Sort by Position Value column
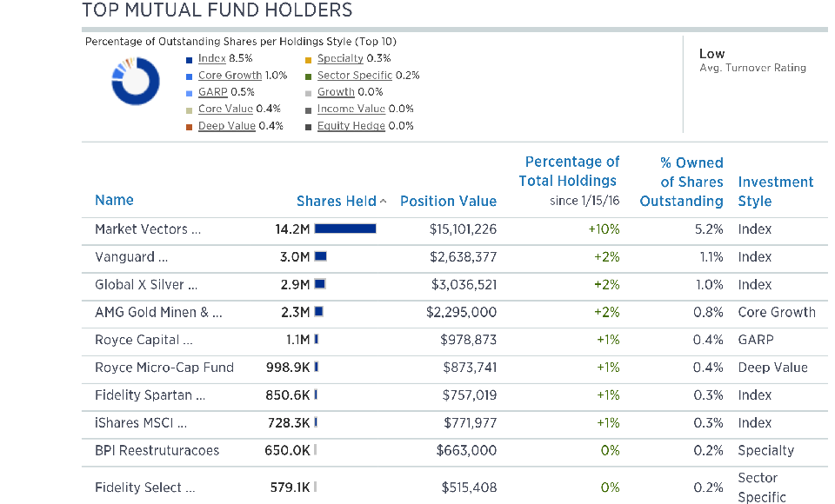This screenshot has width=835, height=504. coord(448,201)
